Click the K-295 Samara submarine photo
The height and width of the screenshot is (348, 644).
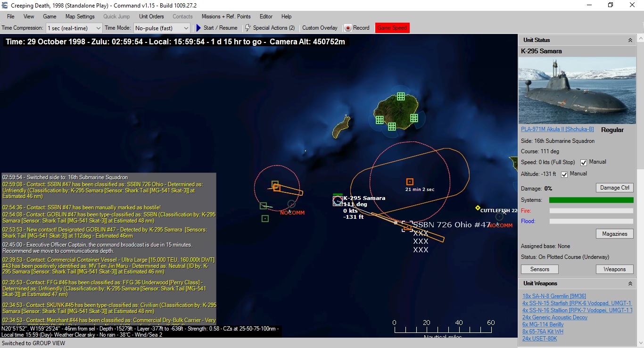(x=577, y=91)
